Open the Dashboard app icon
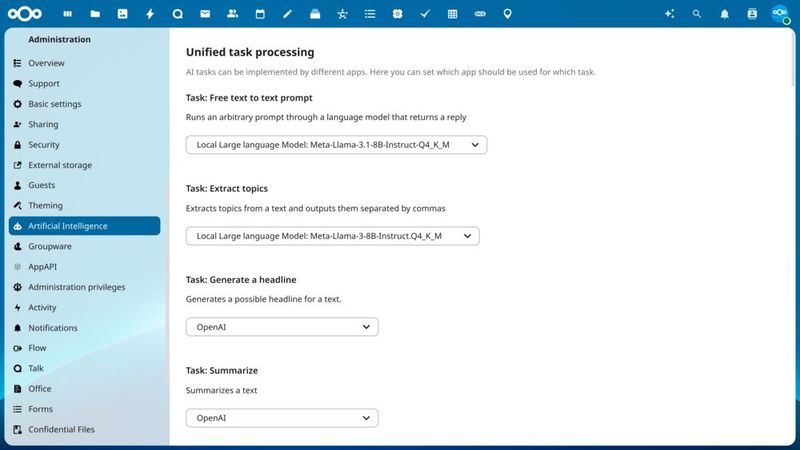Viewport: 800px width, 450px height. (x=67, y=14)
